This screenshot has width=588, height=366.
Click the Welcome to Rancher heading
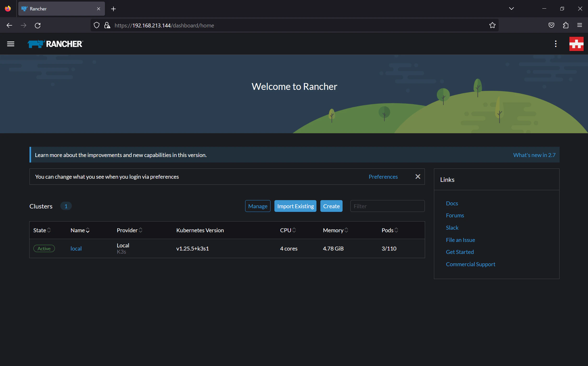(x=294, y=86)
